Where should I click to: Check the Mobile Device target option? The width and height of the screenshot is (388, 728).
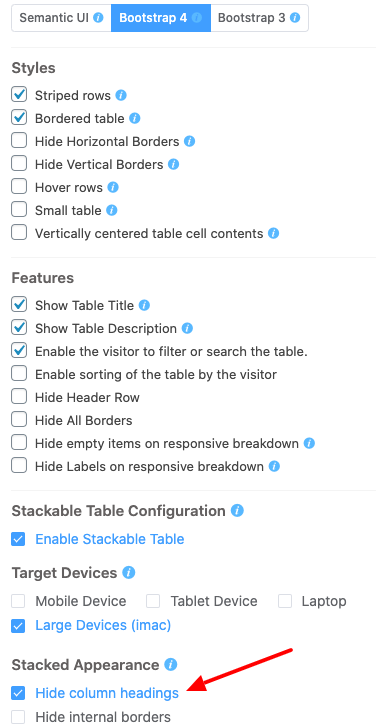(18, 601)
